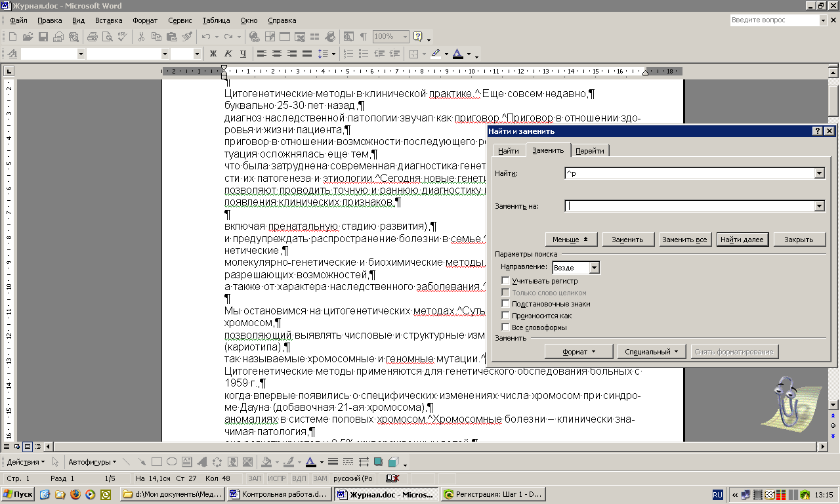Click the numbered list icon

(348, 54)
